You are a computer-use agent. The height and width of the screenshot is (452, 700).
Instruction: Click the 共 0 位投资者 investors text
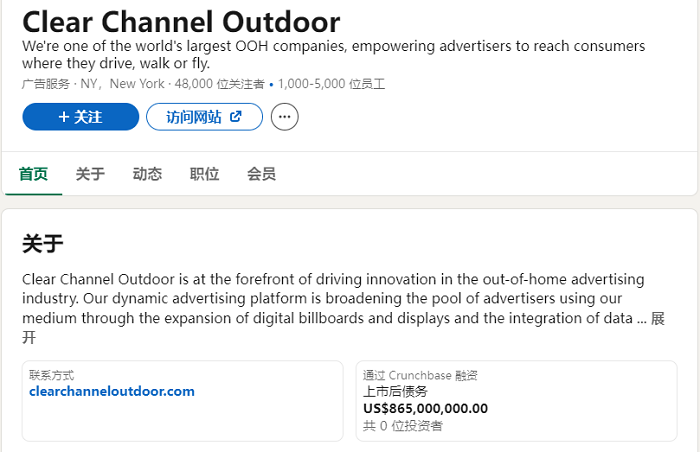pos(402,426)
